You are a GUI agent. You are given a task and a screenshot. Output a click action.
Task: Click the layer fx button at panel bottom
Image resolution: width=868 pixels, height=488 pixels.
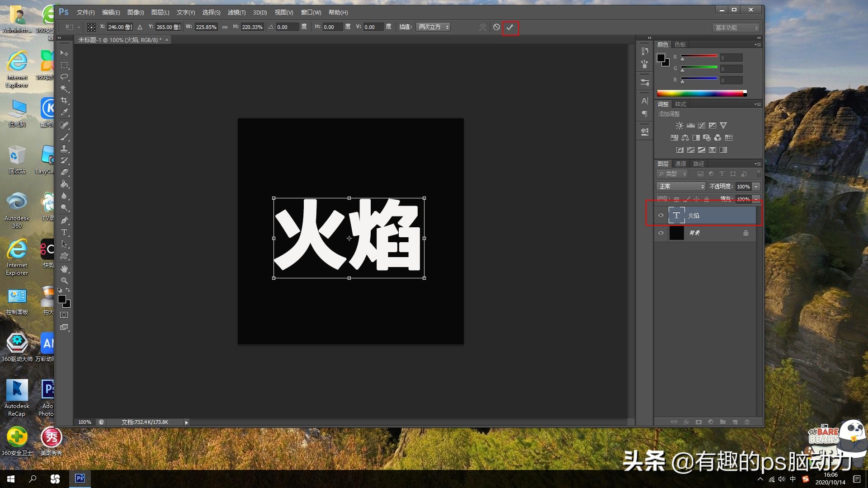pos(686,422)
